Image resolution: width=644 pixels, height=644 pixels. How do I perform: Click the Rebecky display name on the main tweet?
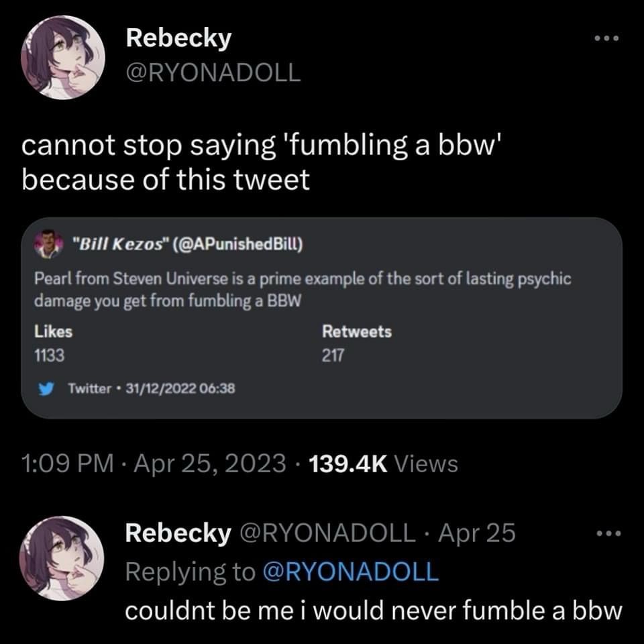pyautogui.click(x=178, y=38)
